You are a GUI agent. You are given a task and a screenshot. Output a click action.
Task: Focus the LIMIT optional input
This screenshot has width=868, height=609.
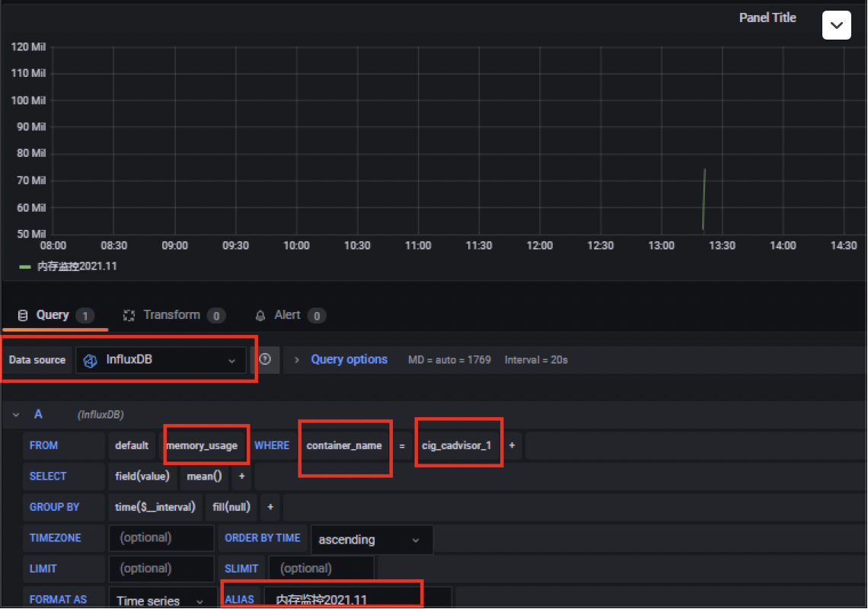[x=161, y=569]
